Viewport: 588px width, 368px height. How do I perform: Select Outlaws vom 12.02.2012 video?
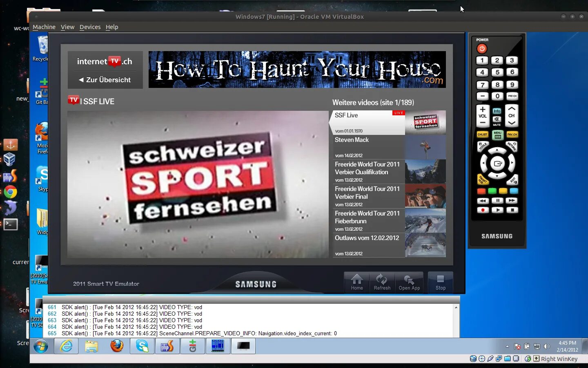(389, 245)
